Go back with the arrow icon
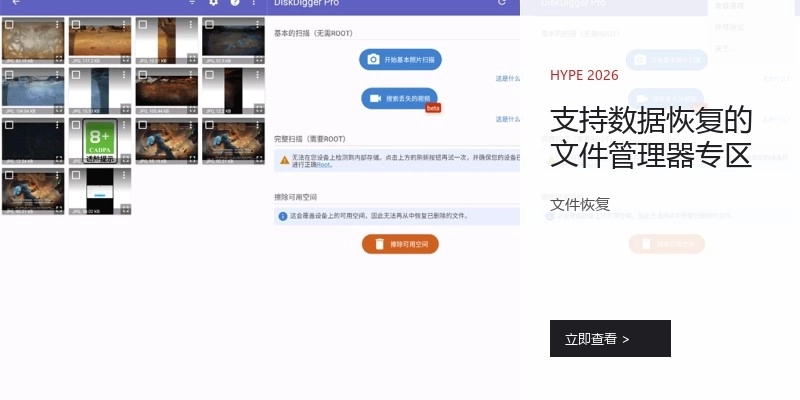The image size is (800, 400). tap(16, 3)
